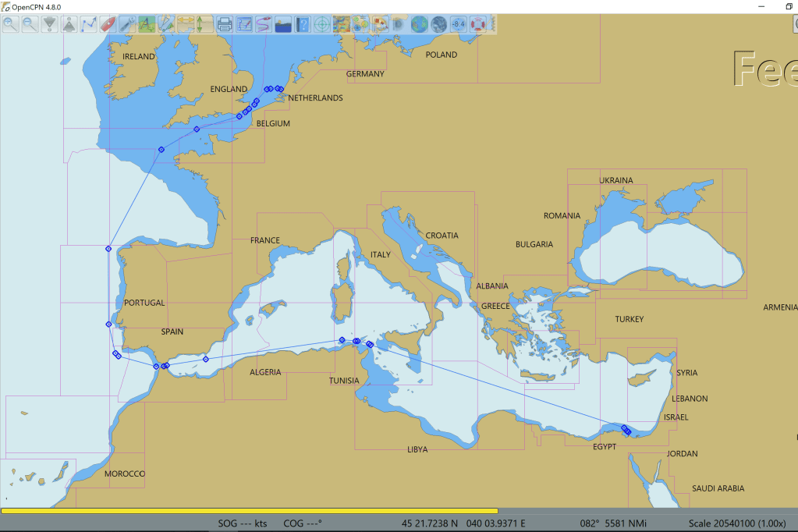Toggle the currents horizontal arrows icon
This screenshot has height=532, width=798.
tap(186, 24)
